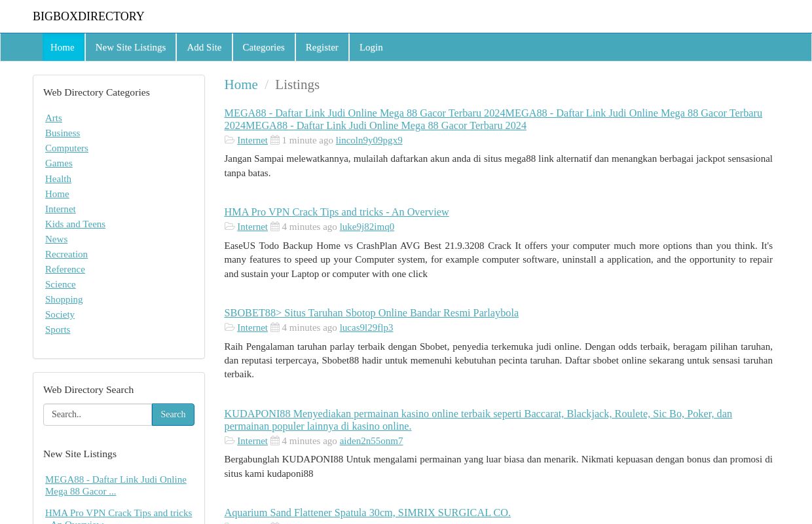The width and height of the screenshot is (812, 524).
Task: Click the calendar icon next to "1 minute ago"
Action: pyautogui.click(x=275, y=140)
